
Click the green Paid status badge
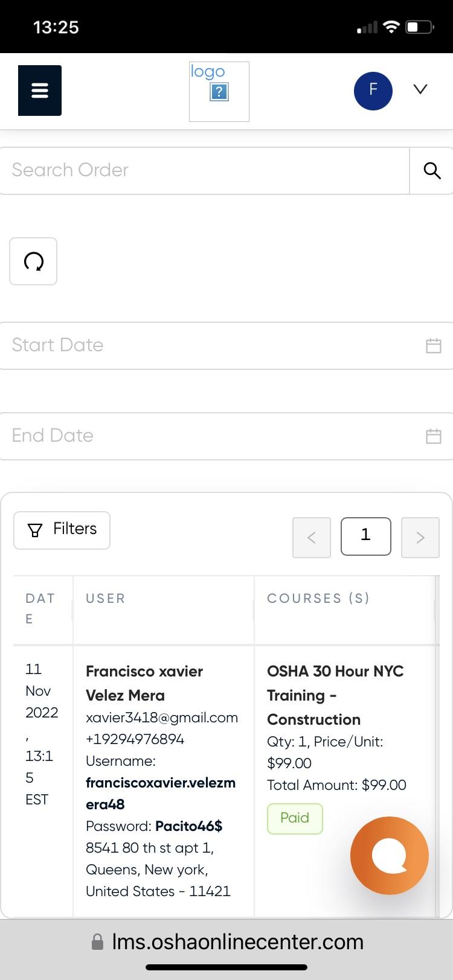point(295,818)
